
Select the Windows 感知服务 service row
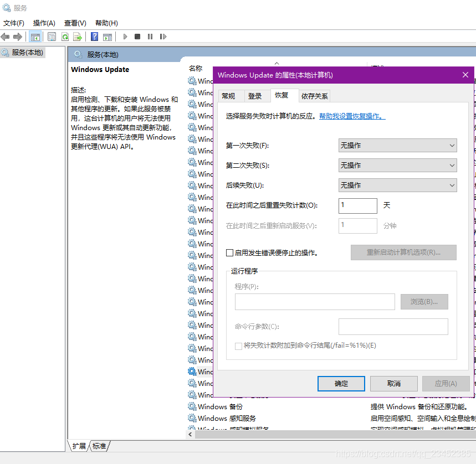click(331, 418)
